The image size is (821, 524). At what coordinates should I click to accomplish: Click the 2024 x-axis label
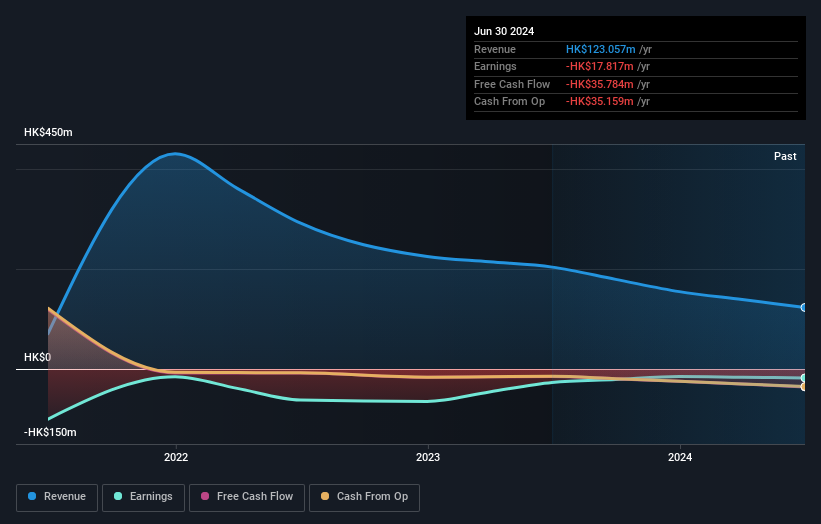tap(680, 458)
